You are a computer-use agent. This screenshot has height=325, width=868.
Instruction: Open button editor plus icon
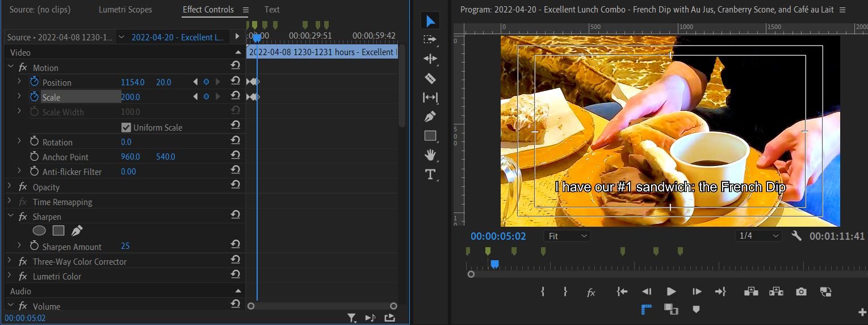[x=862, y=312]
